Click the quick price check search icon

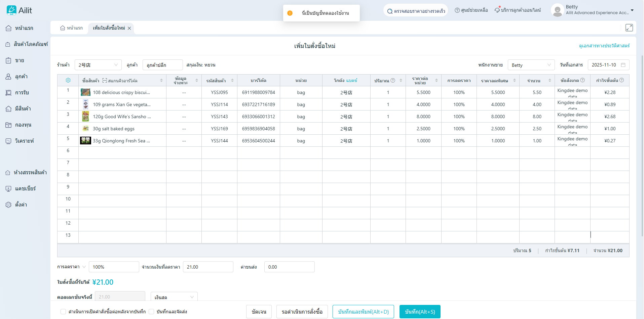pos(390,11)
